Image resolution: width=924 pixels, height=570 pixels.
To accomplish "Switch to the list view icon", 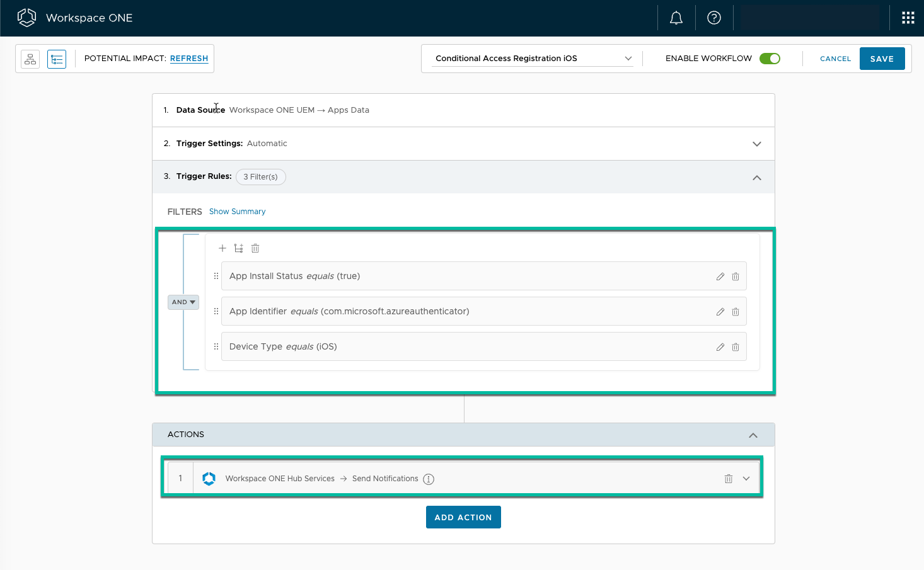I will coord(57,59).
